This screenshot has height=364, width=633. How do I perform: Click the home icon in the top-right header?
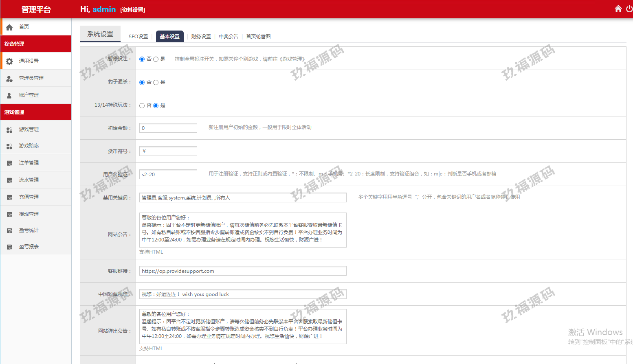click(x=618, y=9)
